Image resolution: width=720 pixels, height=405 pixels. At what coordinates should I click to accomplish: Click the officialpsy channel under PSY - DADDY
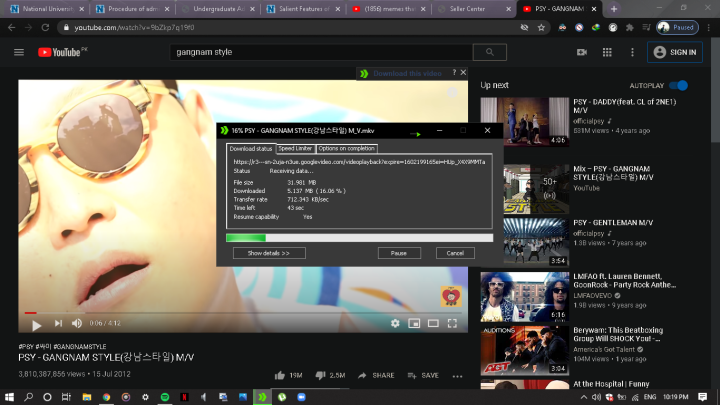tap(589, 121)
